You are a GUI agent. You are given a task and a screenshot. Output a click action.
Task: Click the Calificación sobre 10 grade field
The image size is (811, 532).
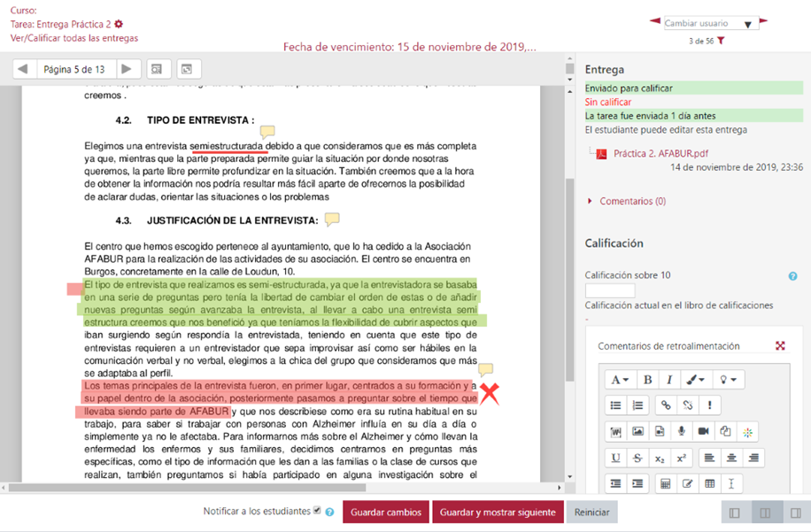610,290
